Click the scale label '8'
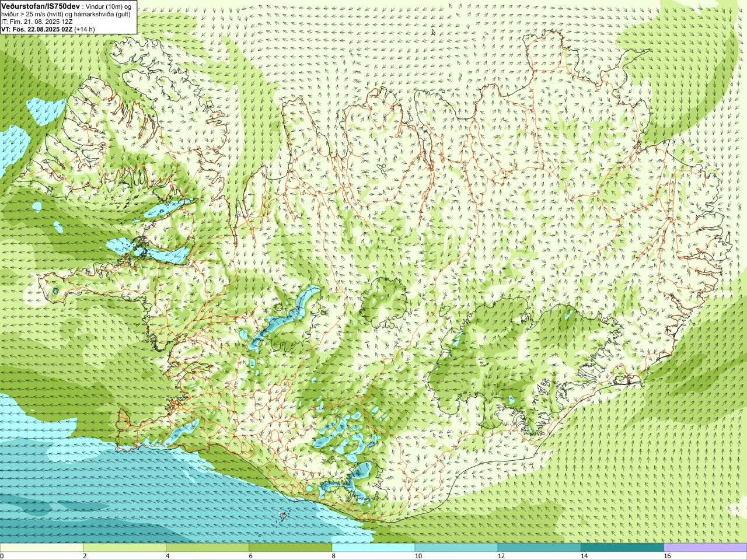 point(333,556)
